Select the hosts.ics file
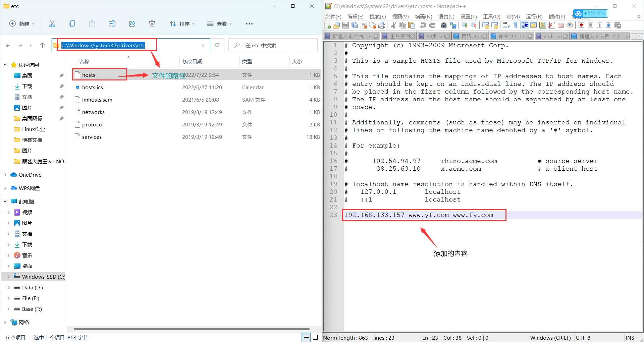This screenshot has width=644, height=342. coord(197,87)
